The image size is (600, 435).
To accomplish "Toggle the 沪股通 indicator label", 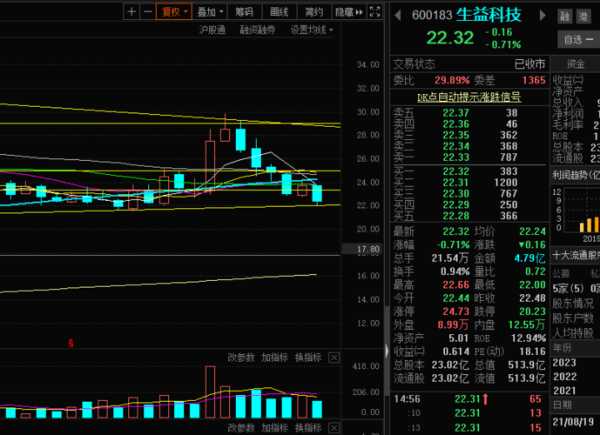I will [213, 29].
